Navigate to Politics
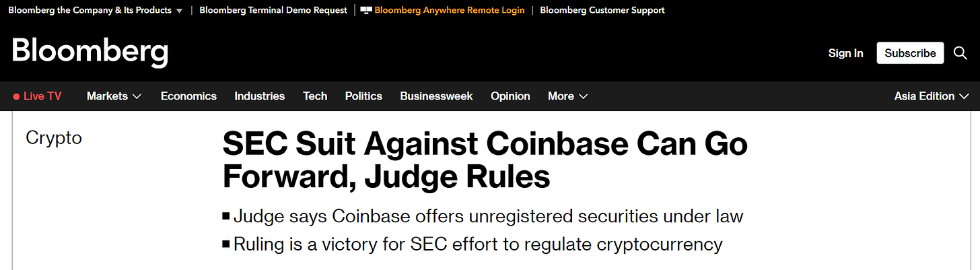The height and width of the screenshot is (270, 980). (363, 96)
